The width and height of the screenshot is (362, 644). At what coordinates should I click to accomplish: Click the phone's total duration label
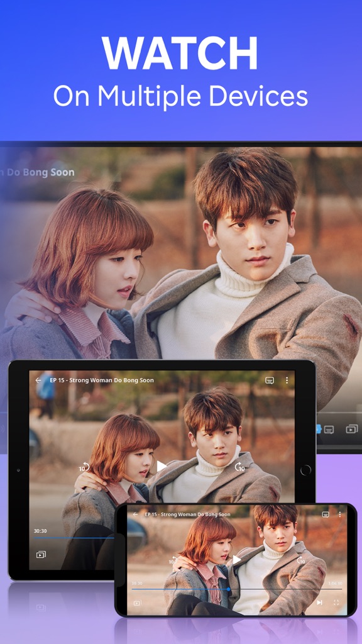coord(336,583)
